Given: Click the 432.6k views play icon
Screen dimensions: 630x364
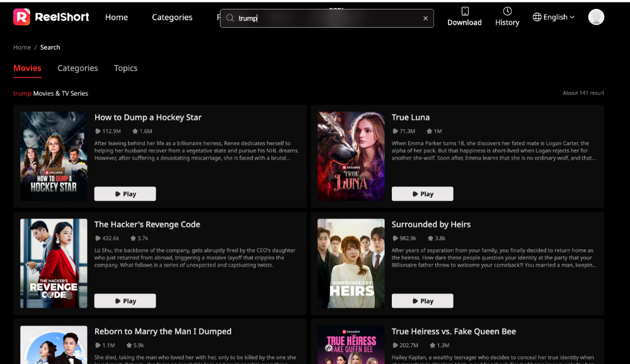Looking at the screenshot, I should coord(98,238).
